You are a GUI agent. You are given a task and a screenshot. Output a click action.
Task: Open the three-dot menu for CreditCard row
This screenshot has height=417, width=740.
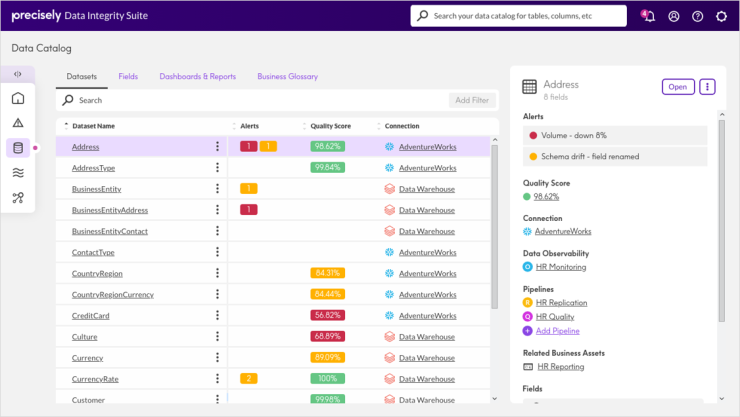coord(217,315)
